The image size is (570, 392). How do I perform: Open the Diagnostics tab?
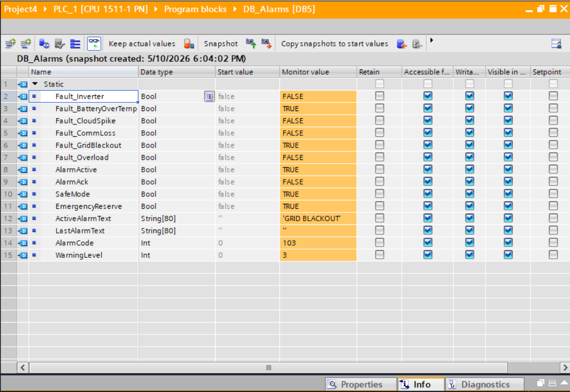click(x=485, y=384)
